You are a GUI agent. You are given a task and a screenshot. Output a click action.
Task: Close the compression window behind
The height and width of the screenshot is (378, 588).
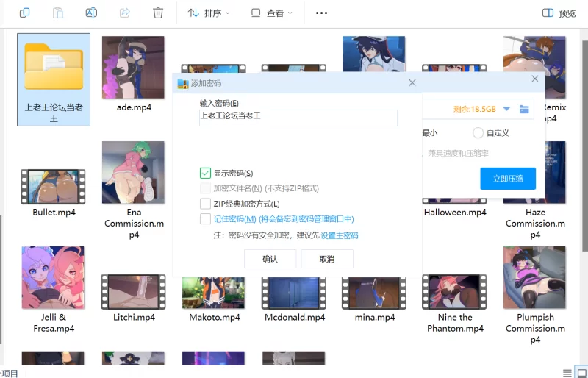point(535,79)
